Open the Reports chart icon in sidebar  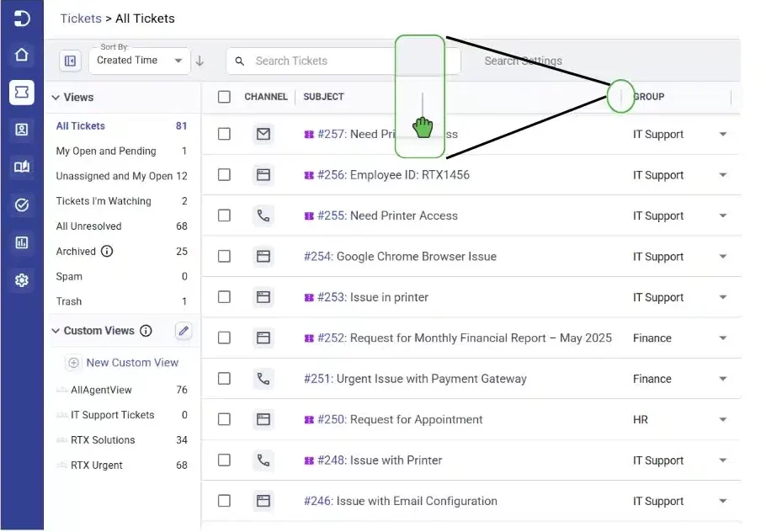point(22,242)
